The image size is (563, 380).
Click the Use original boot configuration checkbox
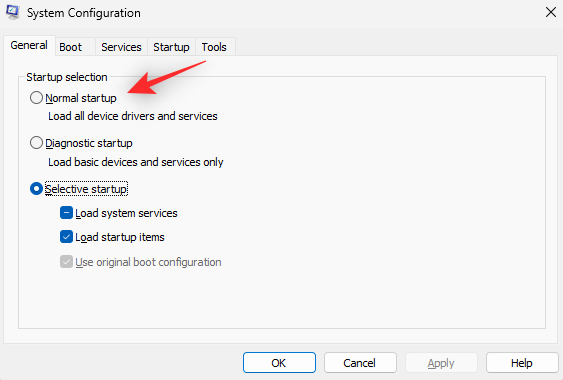pyautogui.click(x=66, y=262)
